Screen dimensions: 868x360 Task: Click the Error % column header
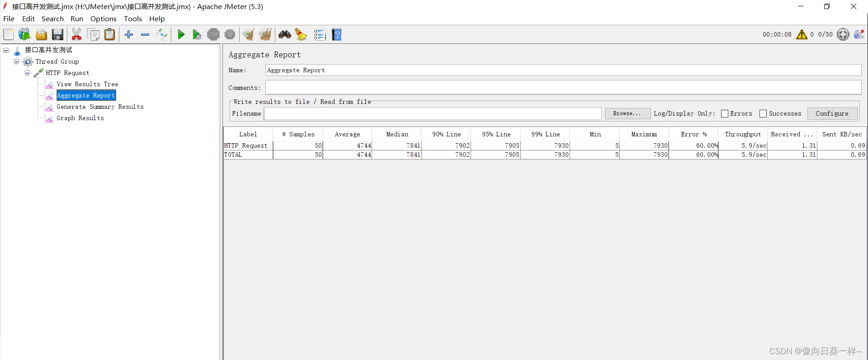(x=693, y=134)
